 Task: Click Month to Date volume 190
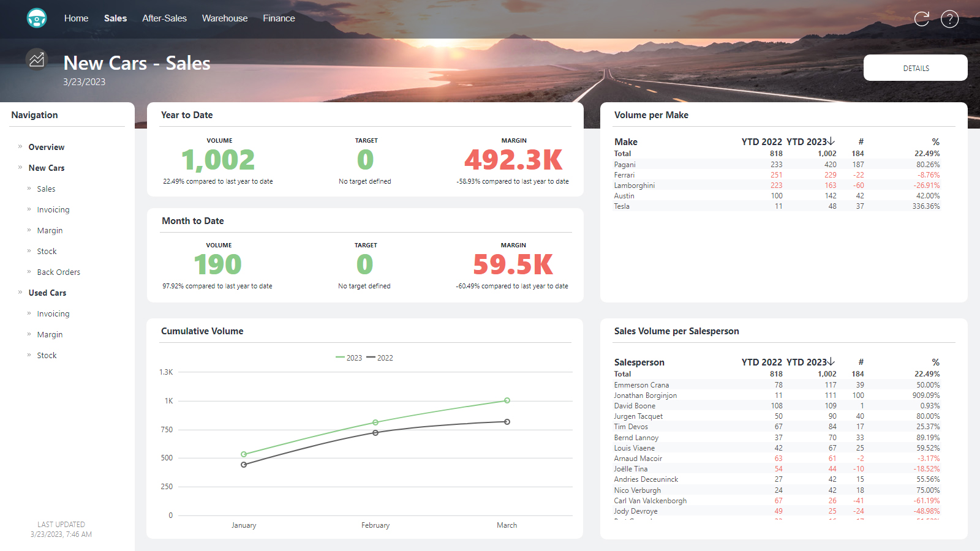click(x=217, y=264)
